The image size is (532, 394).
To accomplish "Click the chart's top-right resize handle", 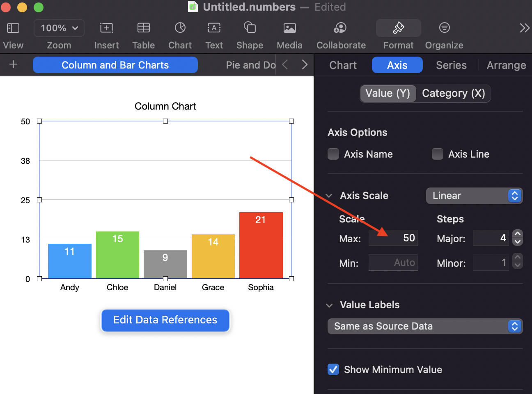I will tap(291, 121).
